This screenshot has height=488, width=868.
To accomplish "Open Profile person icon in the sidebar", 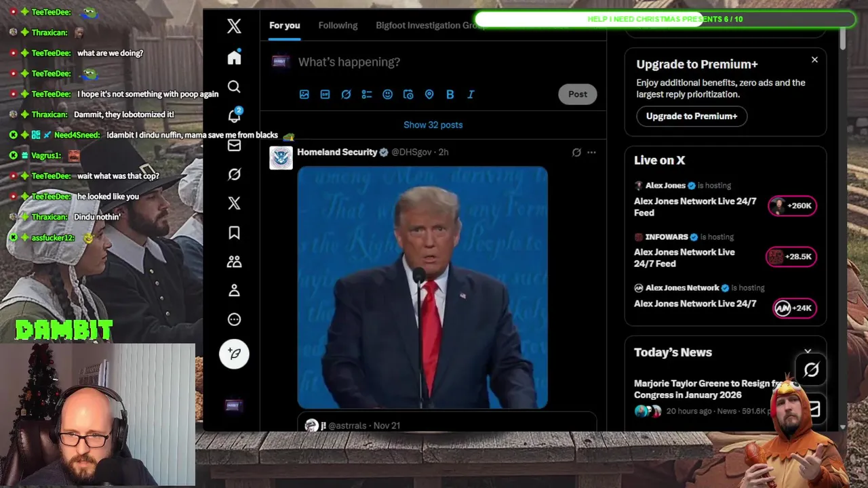I will coord(234,290).
